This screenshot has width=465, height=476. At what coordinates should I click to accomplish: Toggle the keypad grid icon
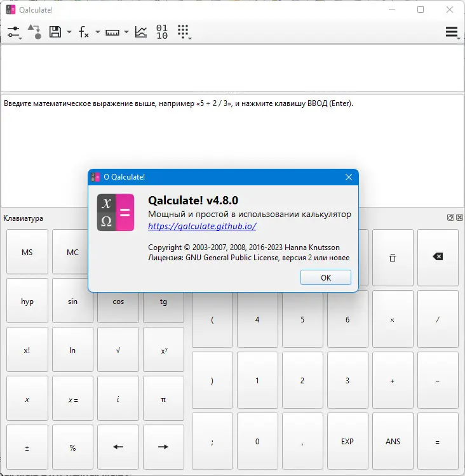(184, 32)
